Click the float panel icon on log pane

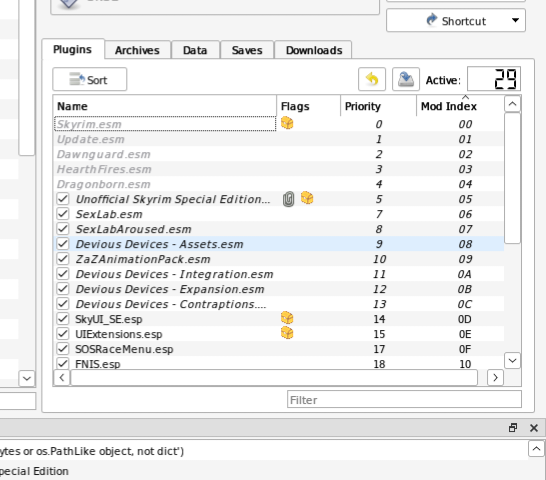(x=513, y=427)
